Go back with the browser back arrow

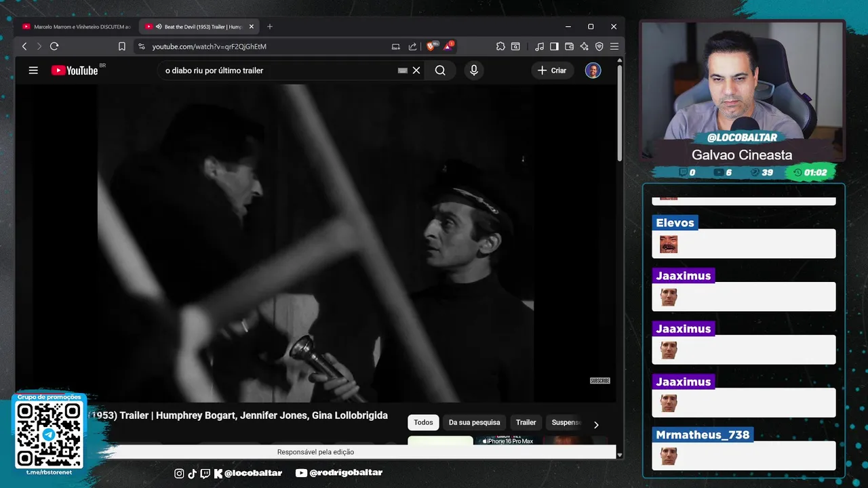[x=24, y=46]
